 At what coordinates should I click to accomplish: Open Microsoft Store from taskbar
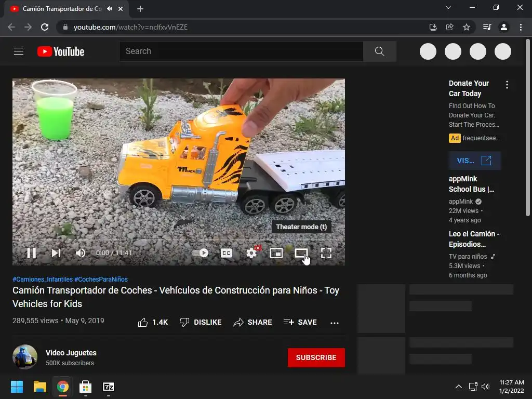tap(86, 387)
